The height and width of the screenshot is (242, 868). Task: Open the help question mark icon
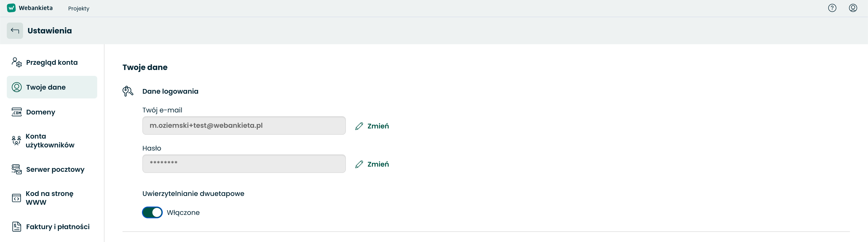coord(832,8)
